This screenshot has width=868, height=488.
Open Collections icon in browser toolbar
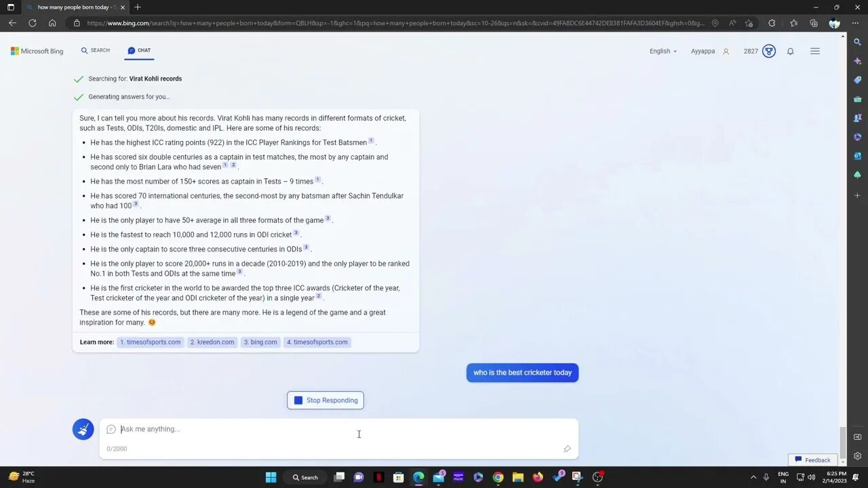point(814,23)
